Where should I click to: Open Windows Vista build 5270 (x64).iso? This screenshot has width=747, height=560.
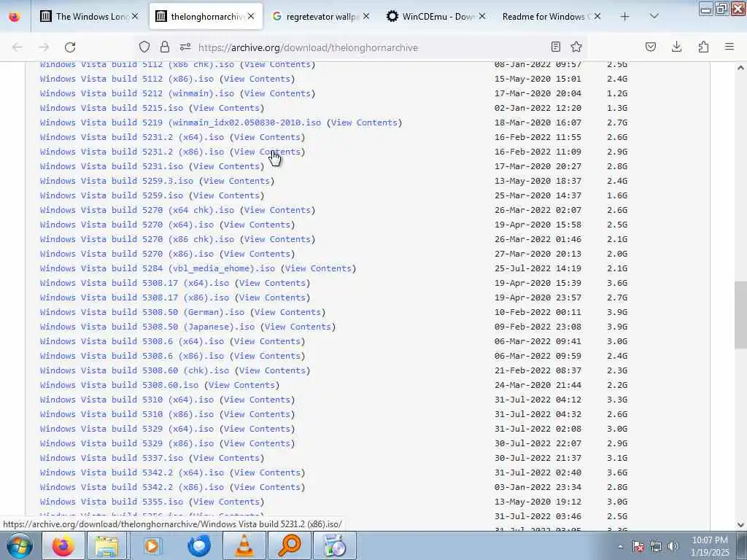tap(127, 225)
